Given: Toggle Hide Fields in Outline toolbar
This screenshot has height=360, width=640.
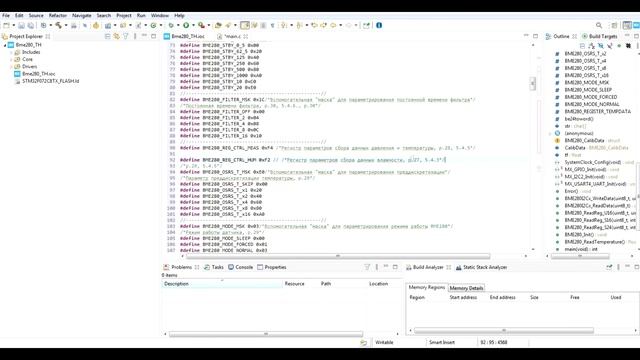Looking at the screenshot, I should point(600,46).
